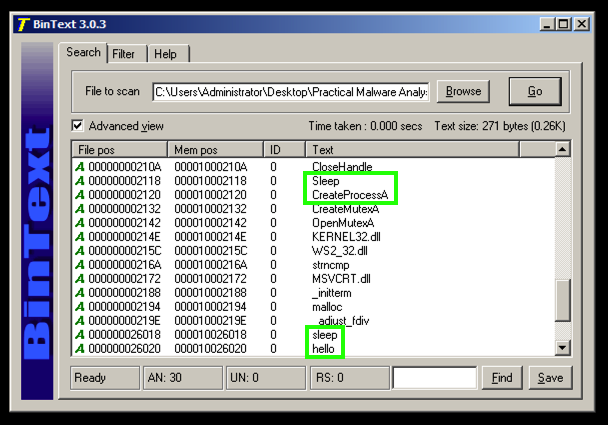Click the list scrollbar up arrow
The height and width of the screenshot is (425, 608).
point(563,149)
